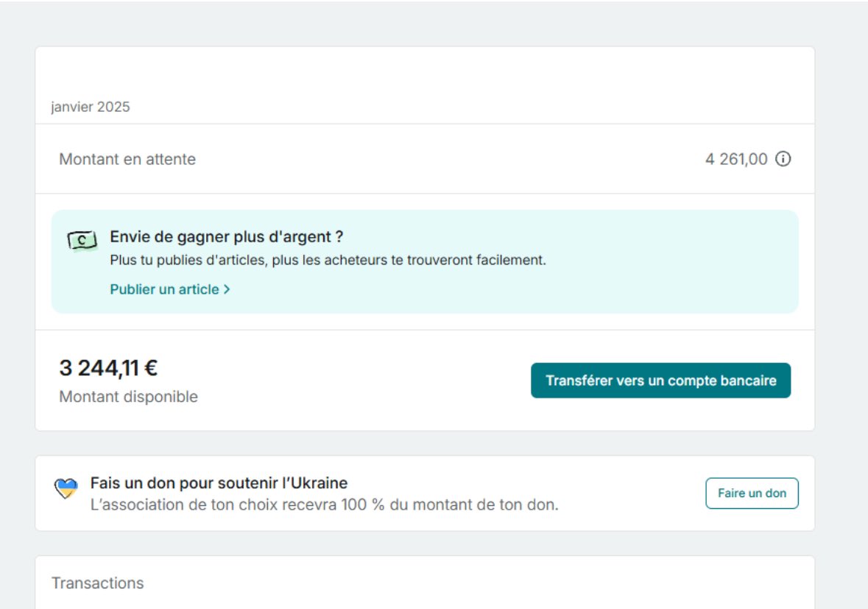Viewport: 868px width, 609px height.
Task: Select the 3 244,11 € available amount
Action: (108, 368)
